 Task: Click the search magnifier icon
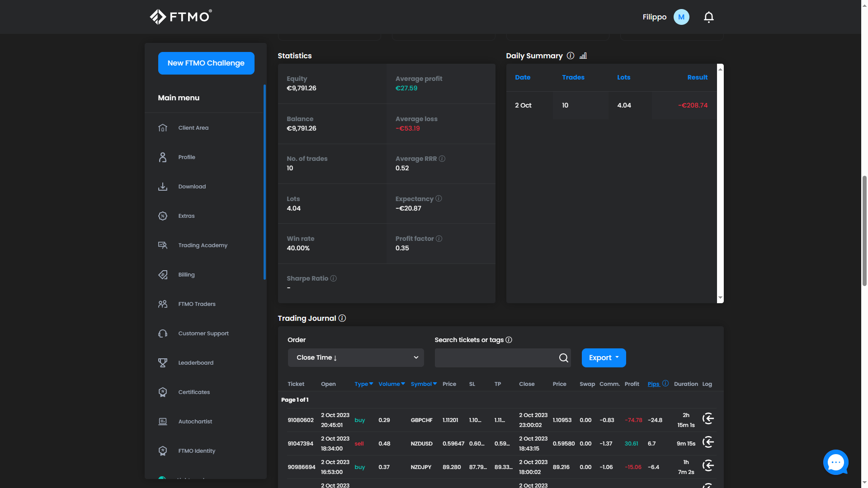pos(563,358)
